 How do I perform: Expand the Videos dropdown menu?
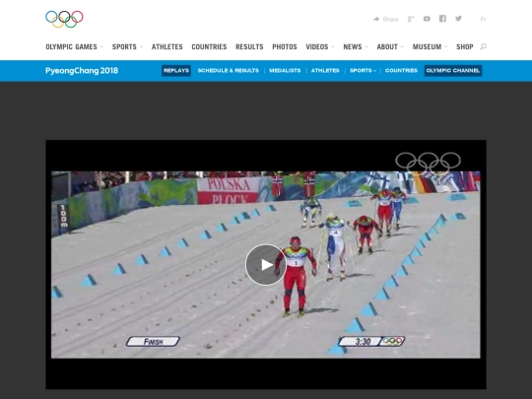click(x=320, y=47)
